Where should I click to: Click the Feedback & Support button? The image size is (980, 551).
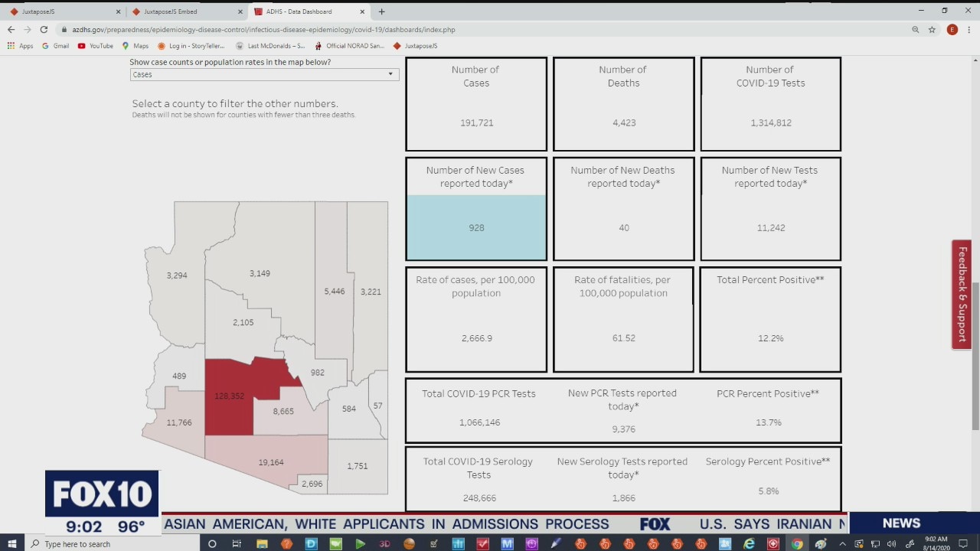[962, 295]
